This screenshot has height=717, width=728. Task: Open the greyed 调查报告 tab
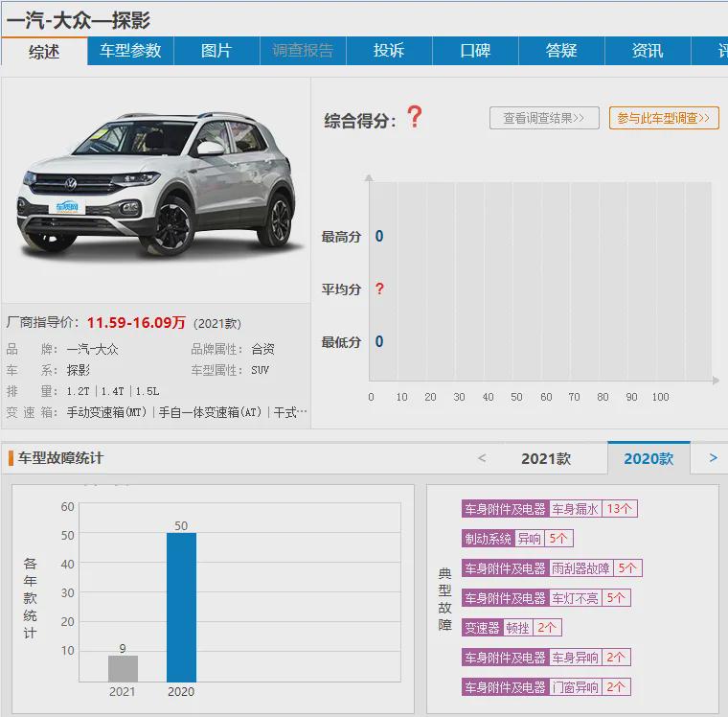(x=303, y=51)
